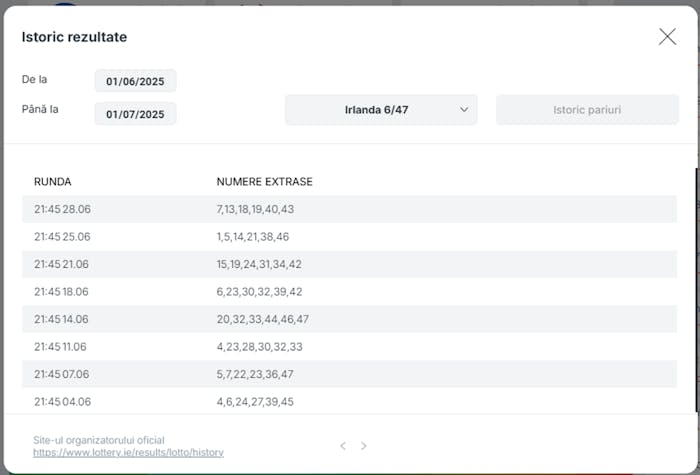The image size is (700, 475).
Task: Go to next results page arrow
Action: coord(364,446)
